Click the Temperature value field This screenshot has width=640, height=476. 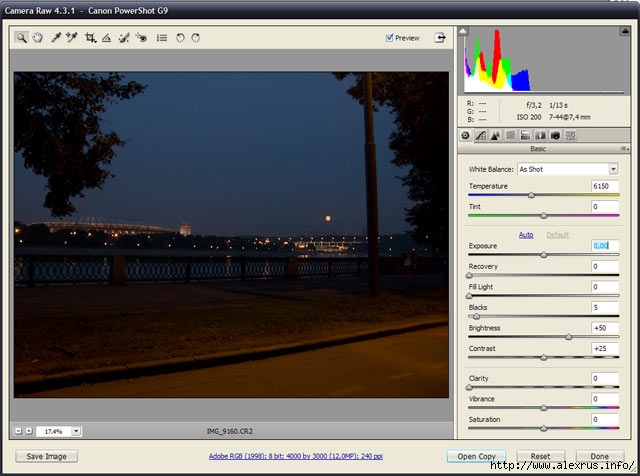(x=604, y=186)
